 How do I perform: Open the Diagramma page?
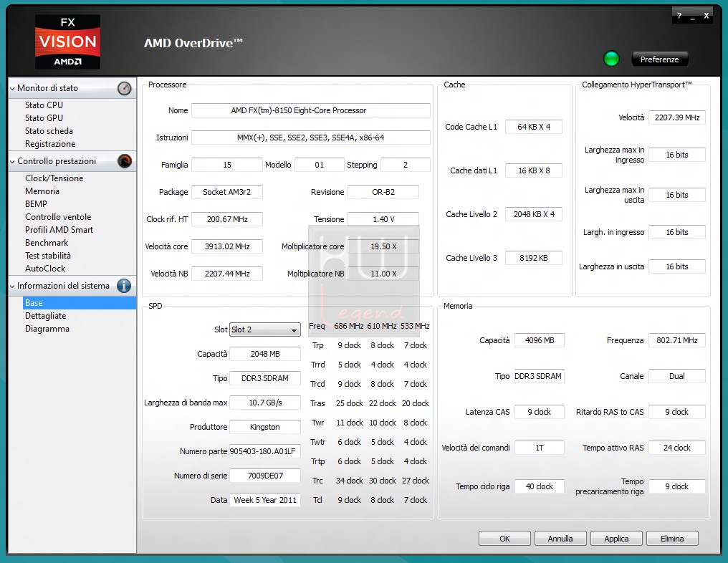[47, 329]
